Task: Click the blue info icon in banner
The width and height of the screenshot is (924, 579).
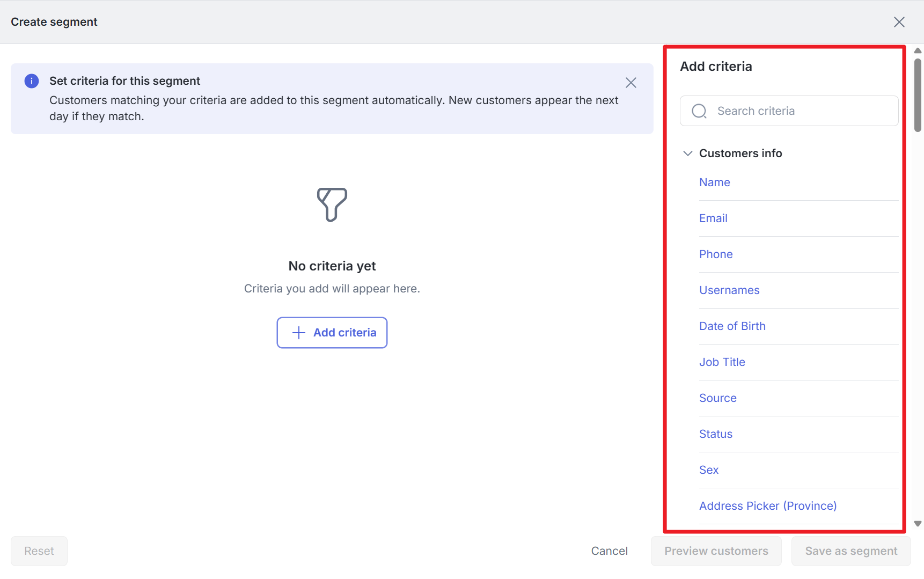Action: coord(32,81)
